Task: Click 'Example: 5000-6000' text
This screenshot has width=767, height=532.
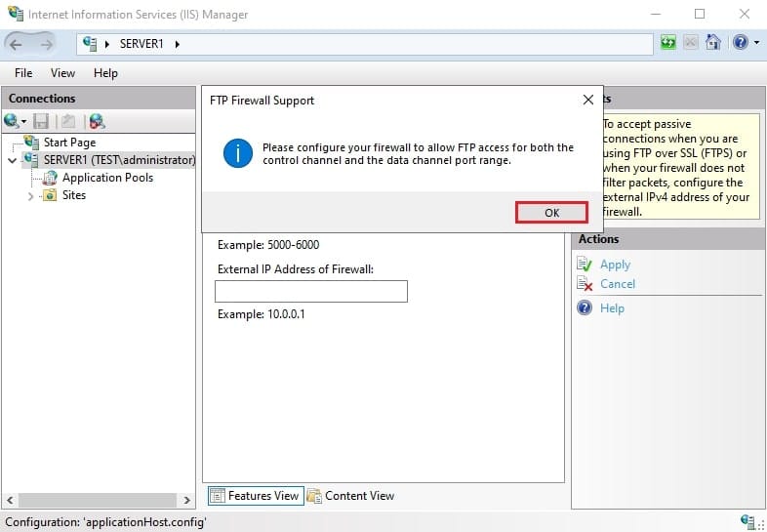Action: pyautogui.click(x=268, y=245)
